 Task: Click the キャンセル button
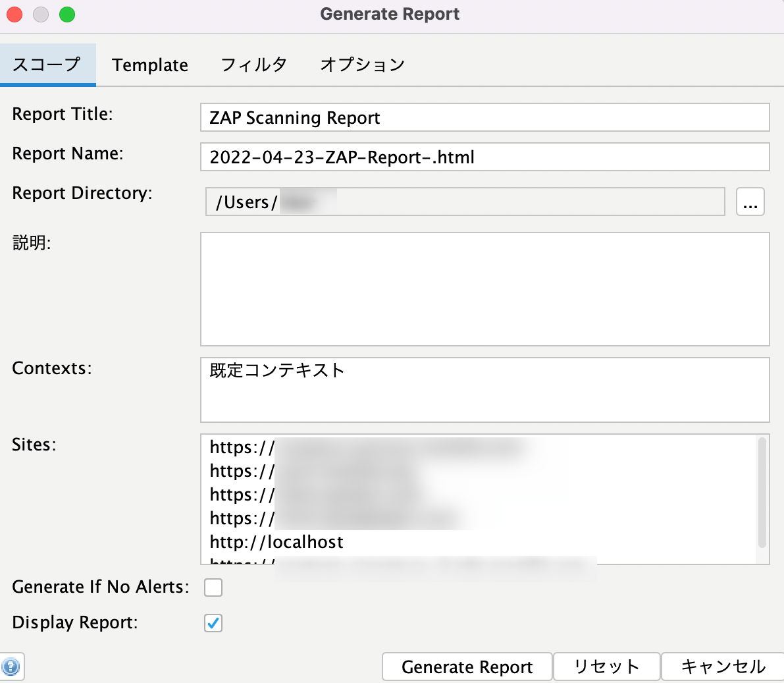pyautogui.click(x=723, y=667)
